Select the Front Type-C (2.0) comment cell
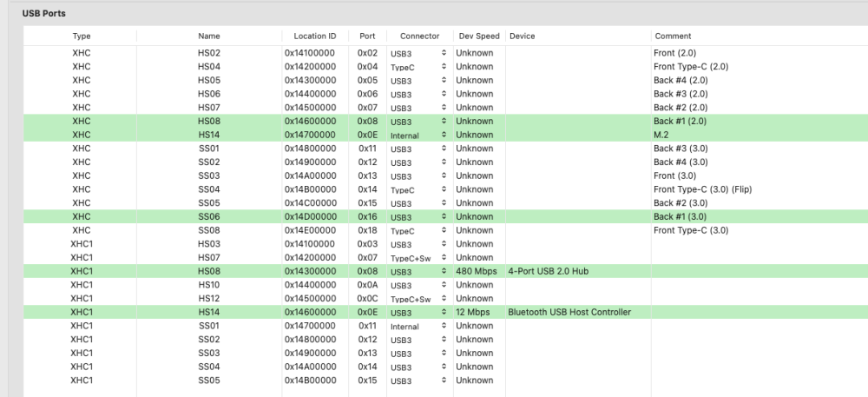 click(x=691, y=66)
